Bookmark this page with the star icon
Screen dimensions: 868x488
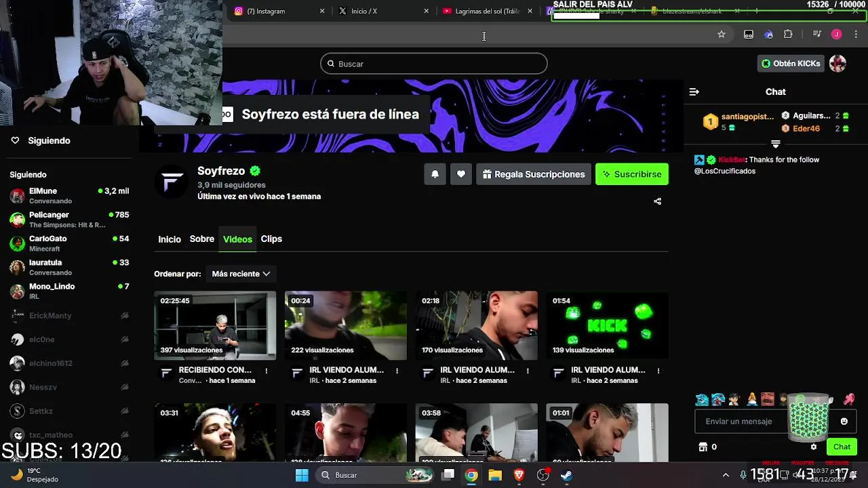[x=722, y=35]
